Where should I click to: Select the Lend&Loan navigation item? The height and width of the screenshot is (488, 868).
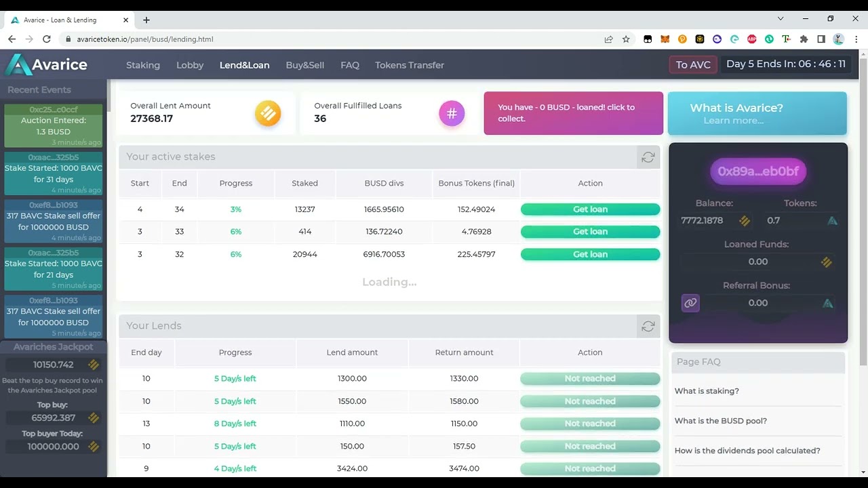[244, 65]
